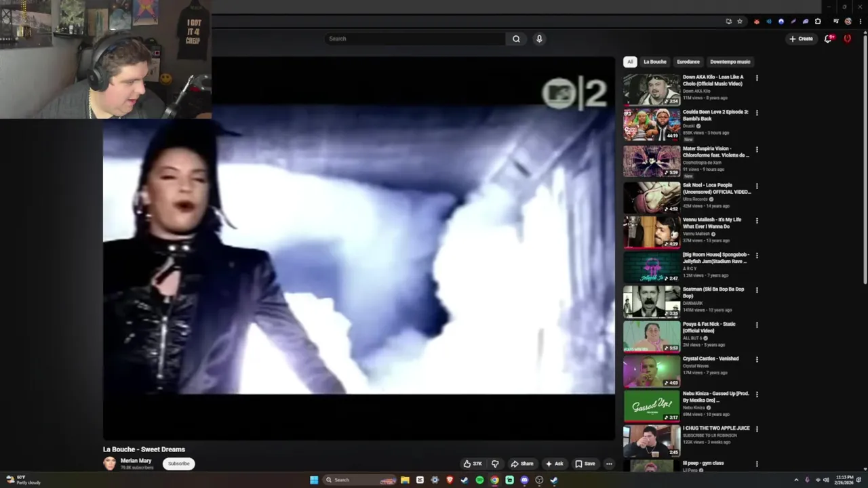The height and width of the screenshot is (488, 868).
Task: Open clock and date in taskbar
Action: pyautogui.click(x=844, y=480)
